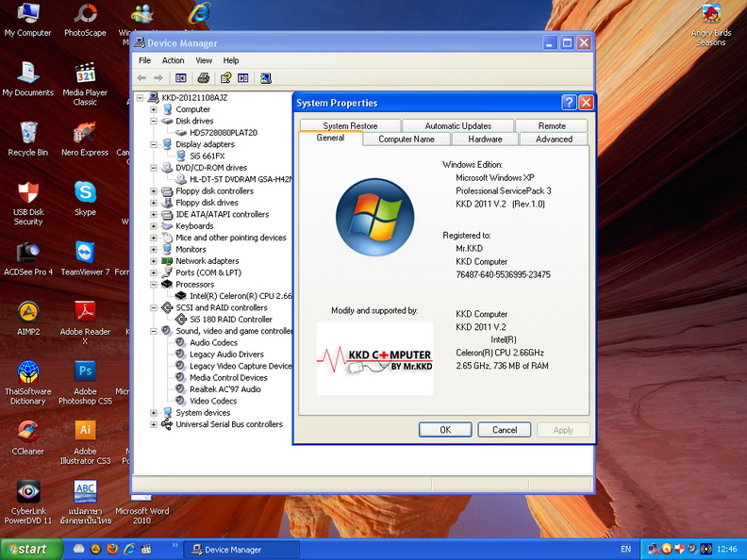Open the Properties toolbar icon with question mark
The height and width of the screenshot is (560, 747).
pyautogui.click(x=225, y=78)
